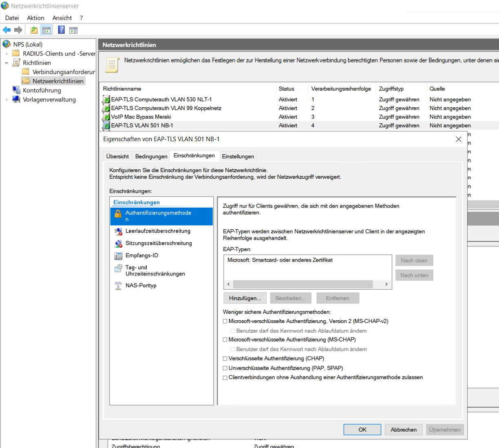Image resolution: width=499 pixels, height=448 pixels.
Task: Click the Hinzufügen button
Action: [245, 298]
